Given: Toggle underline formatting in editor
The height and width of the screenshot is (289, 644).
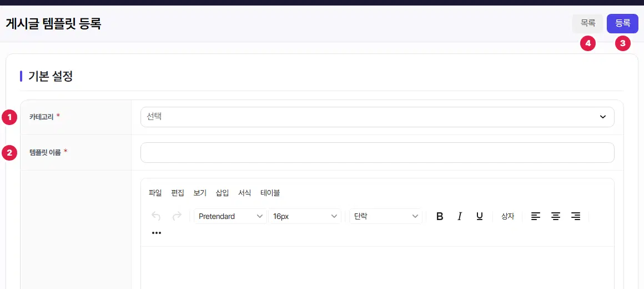Looking at the screenshot, I should click(x=479, y=216).
